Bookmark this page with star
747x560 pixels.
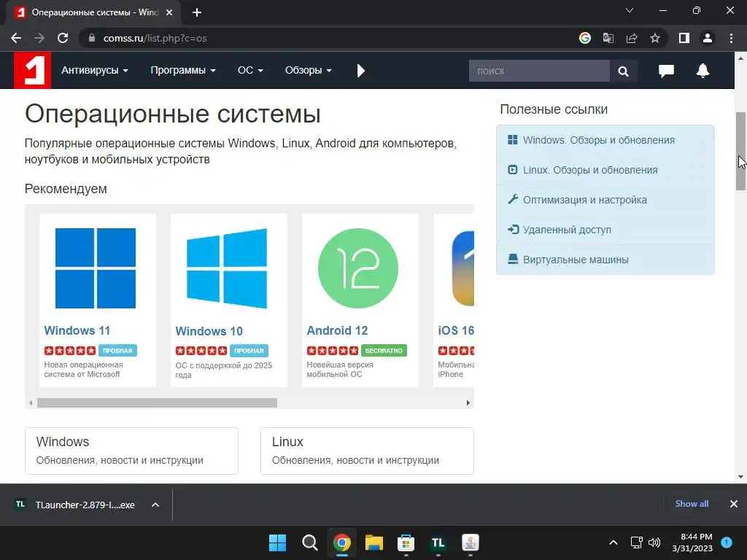655,38
